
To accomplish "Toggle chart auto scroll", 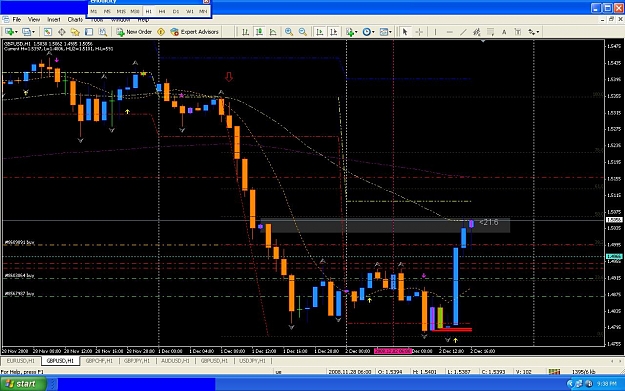I will 320,32.
